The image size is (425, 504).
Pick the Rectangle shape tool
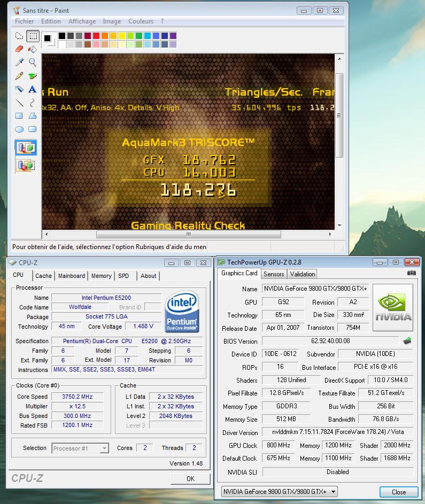point(19,116)
